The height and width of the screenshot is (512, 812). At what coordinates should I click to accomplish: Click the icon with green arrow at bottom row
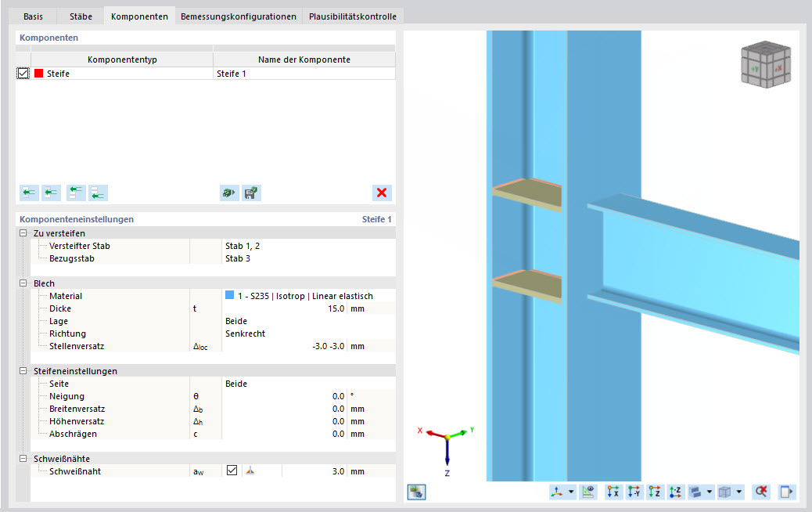click(x=98, y=193)
